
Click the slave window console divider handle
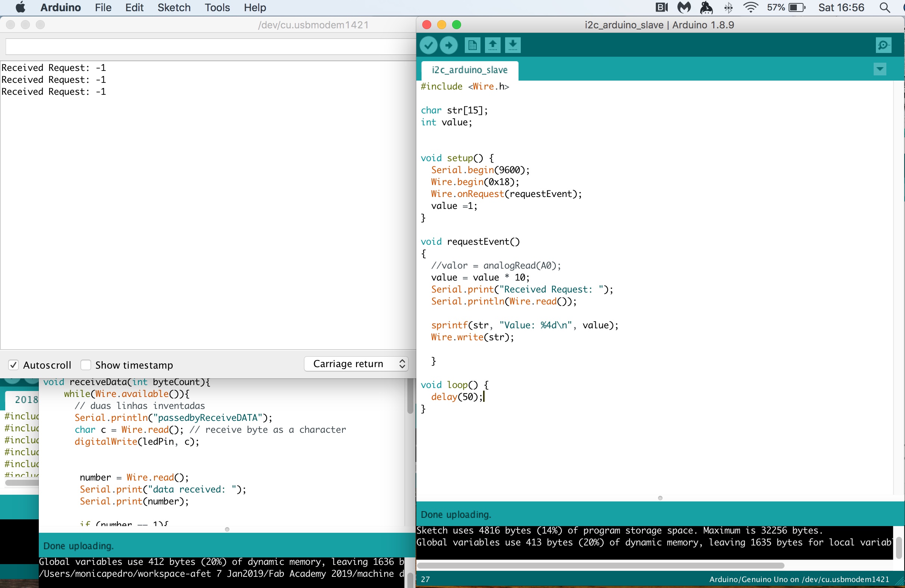click(x=660, y=498)
